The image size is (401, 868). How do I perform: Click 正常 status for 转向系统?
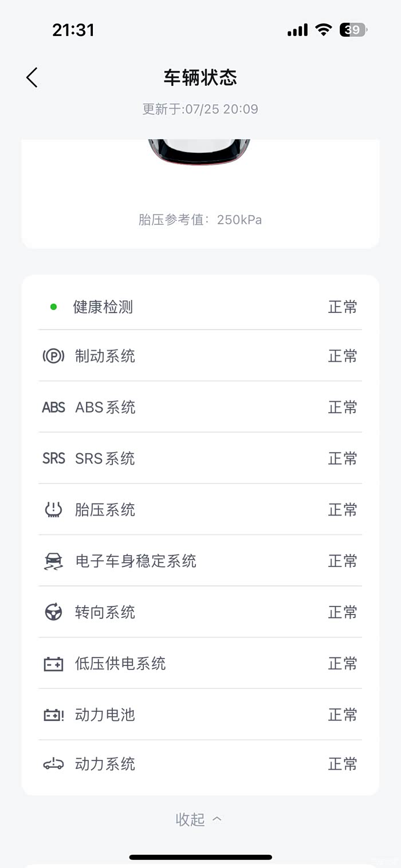[x=343, y=612]
